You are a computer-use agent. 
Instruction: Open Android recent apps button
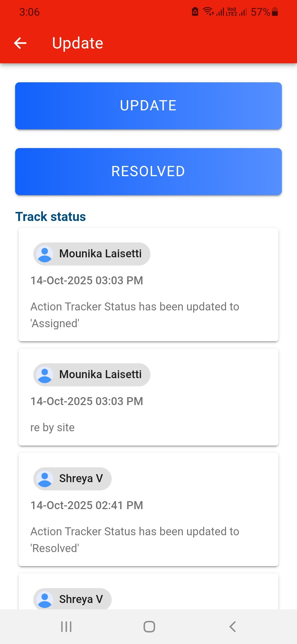(66, 627)
